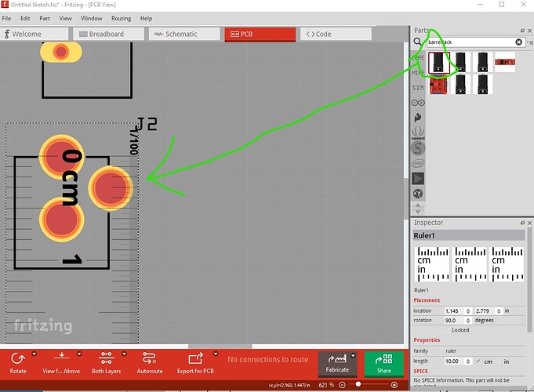Select the red breakout board part in first row

[505, 62]
